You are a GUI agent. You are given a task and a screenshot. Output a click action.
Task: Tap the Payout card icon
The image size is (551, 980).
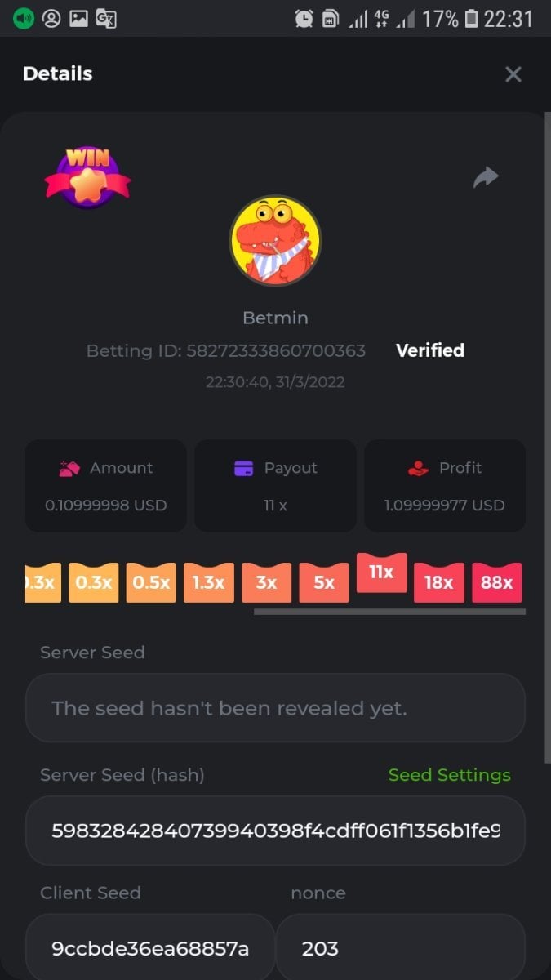click(x=243, y=468)
